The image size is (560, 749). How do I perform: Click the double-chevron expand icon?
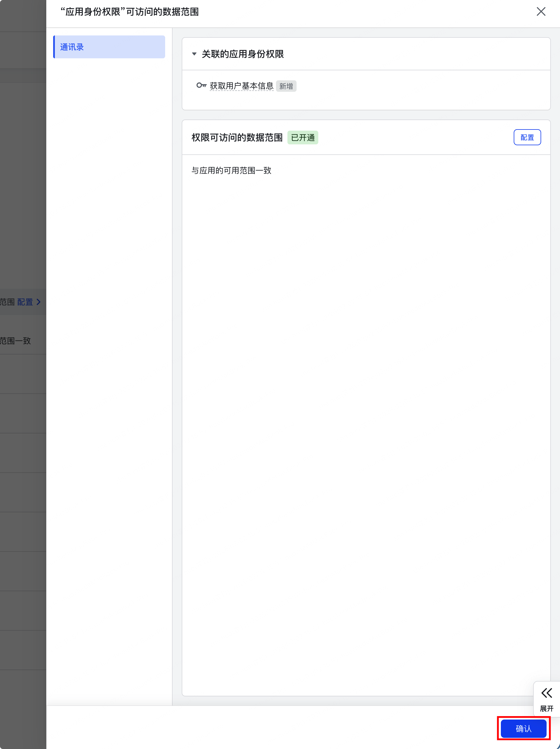pyautogui.click(x=547, y=693)
